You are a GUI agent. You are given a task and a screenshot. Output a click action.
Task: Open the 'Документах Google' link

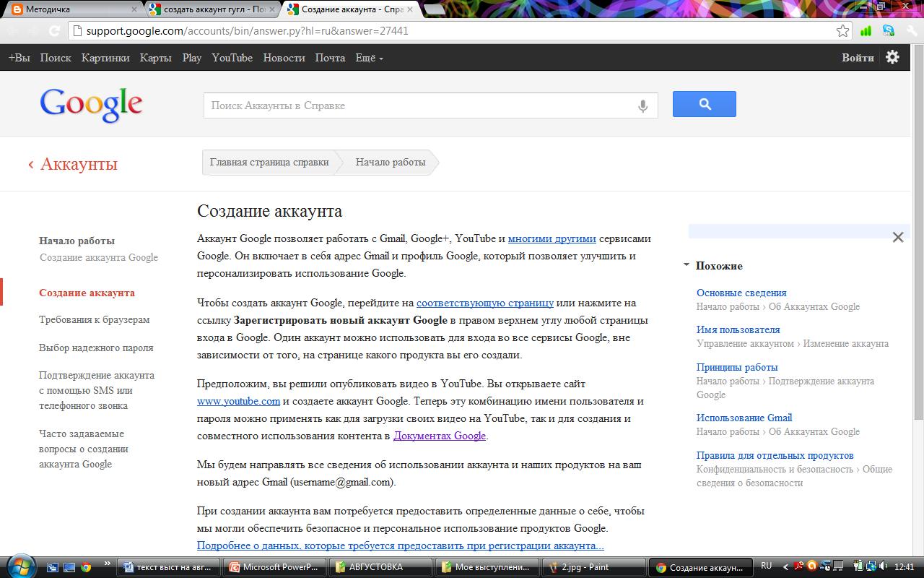pos(440,436)
